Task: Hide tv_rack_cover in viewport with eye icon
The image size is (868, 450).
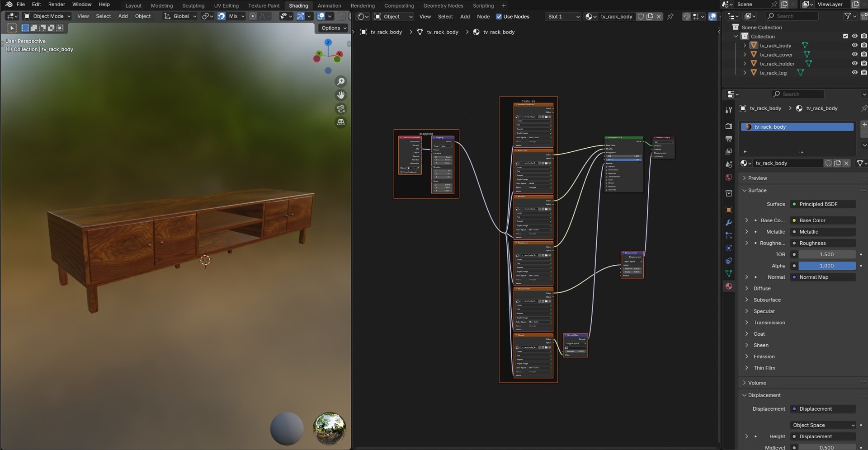Action: tap(854, 55)
